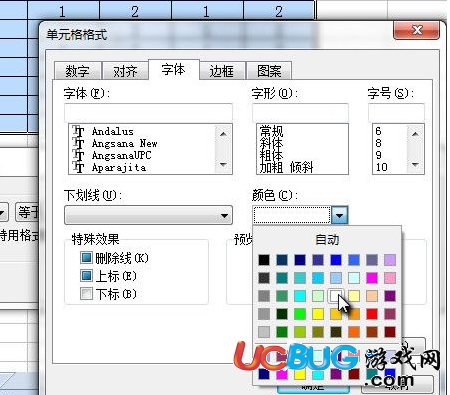The height and width of the screenshot is (395, 450).
Task: Toggle the 删除线 strikethrough checkbox
Action: tap(86, 257)
